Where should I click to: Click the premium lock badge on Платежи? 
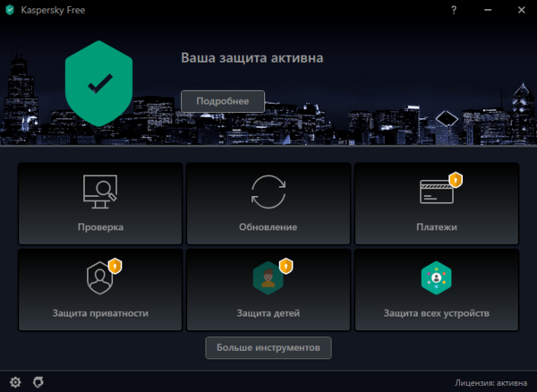point(456,180)
